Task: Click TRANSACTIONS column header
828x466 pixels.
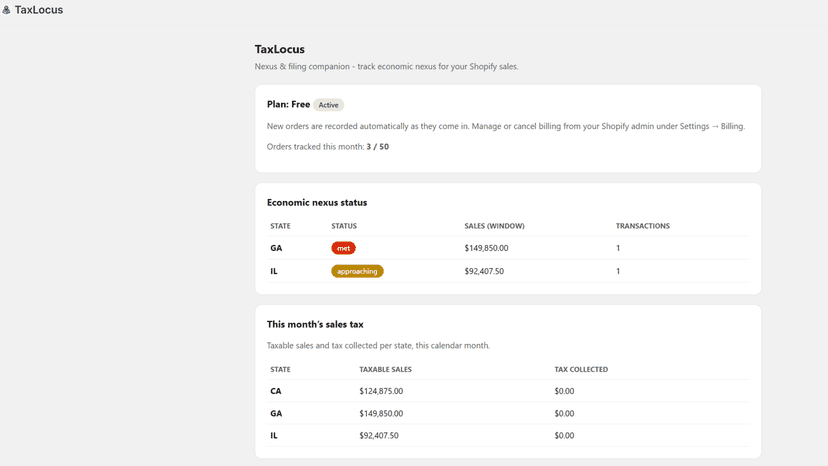Action: pos(643,226)
